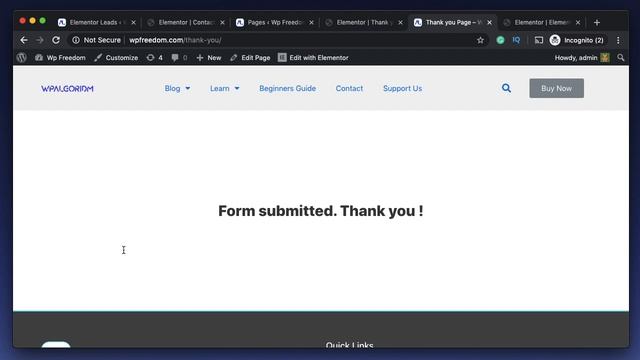The image size is (640, 360).
Task: Click the Not Secure site info icon
Action: tap(76, 40)
